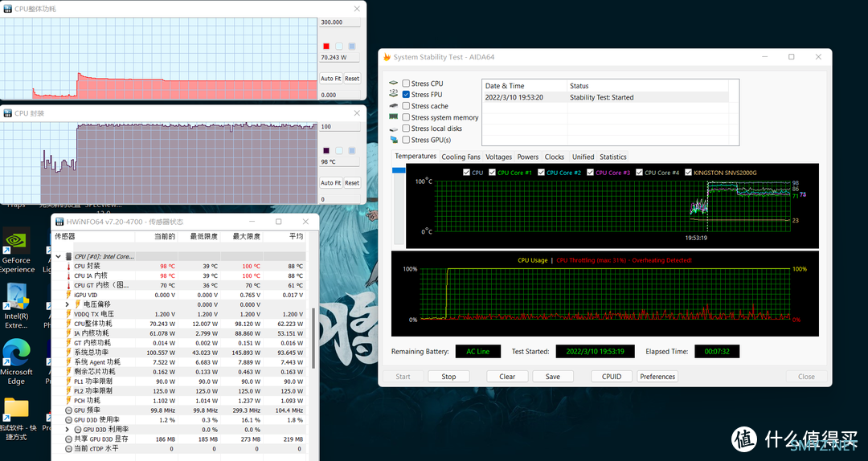Click the cache chip icon beside Stress cache
The image size is (868, 461).
click(x=394, y=106)
